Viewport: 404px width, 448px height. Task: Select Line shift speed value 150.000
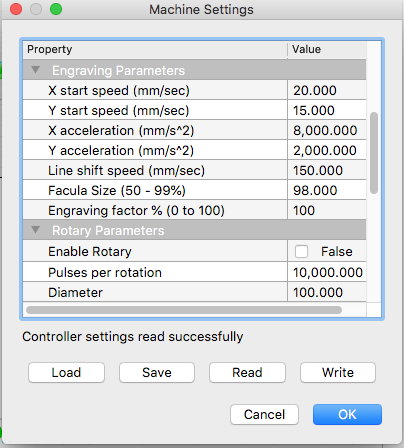click(x=327, y=170)
